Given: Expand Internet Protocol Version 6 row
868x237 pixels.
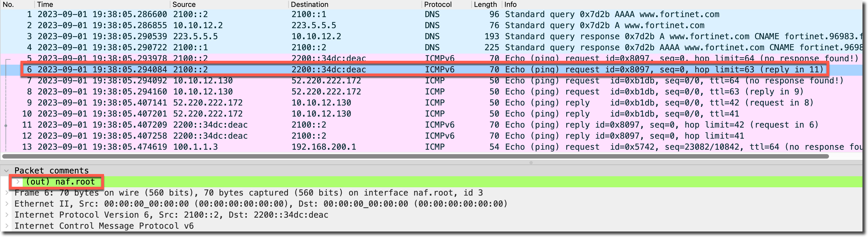Looking at the screenshot, I should (x=6, y=215).
